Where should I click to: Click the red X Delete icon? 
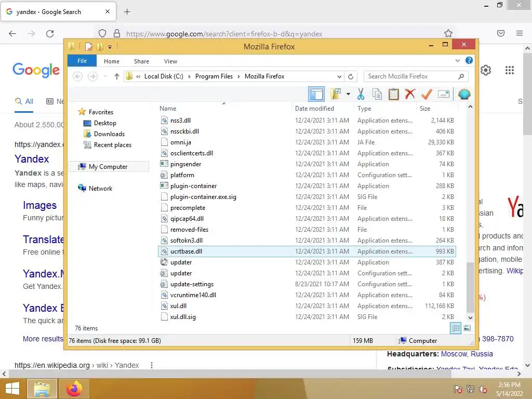pyautogui.click(x=410, y=94)
